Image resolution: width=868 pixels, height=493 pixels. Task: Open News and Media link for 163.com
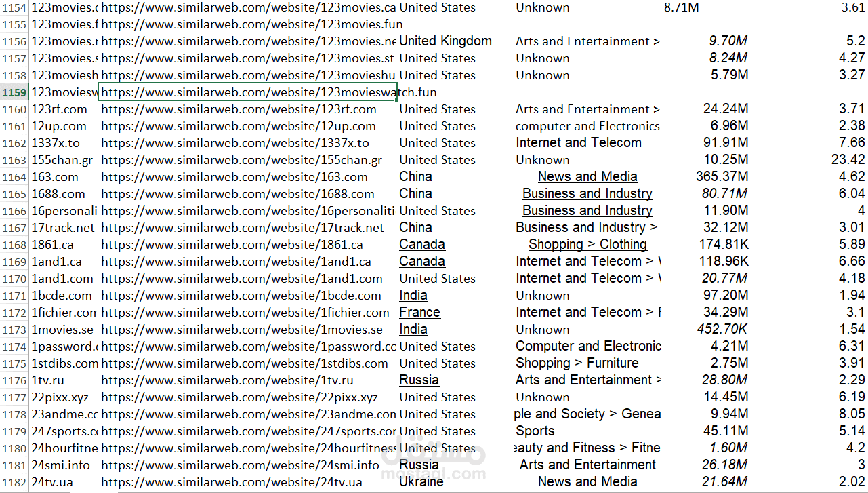click(587, 177)
